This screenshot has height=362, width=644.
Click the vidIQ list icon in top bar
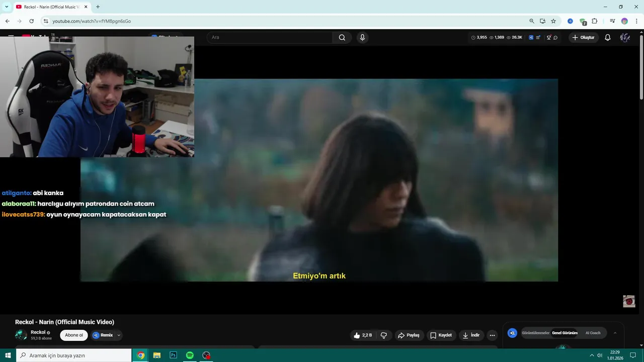pyautogui.click(x=538, y=37)
